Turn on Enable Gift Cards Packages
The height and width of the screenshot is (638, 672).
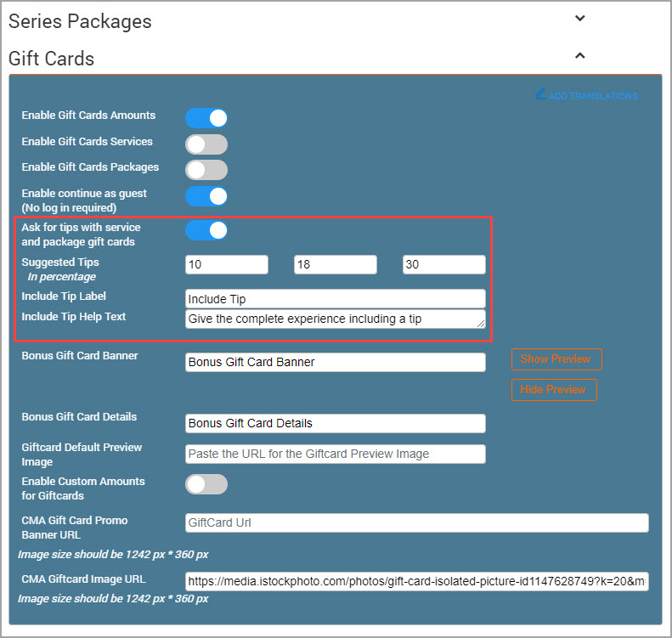click(x=206, y=170)
